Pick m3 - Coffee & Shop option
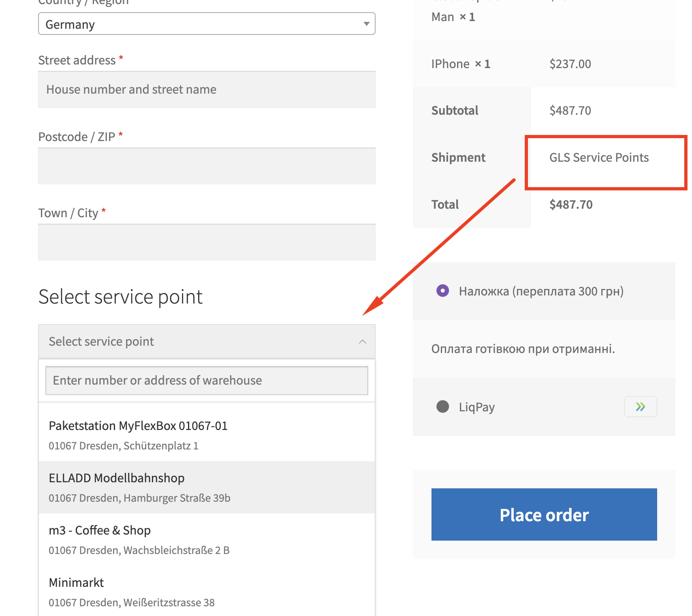 (207, 540)
